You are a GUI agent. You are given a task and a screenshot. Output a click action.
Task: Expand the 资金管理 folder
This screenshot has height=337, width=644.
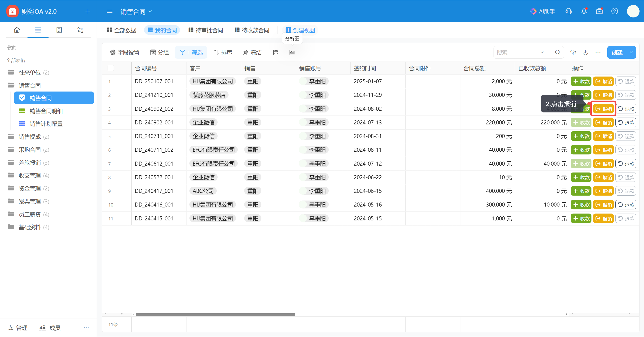coord(29,188)
